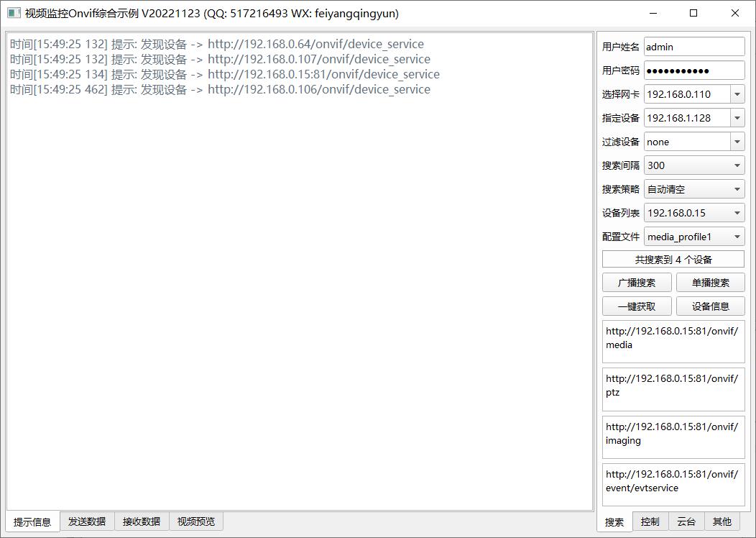Open the 搜索策略 strategy dropdown
This screenshot has width=756, height=538.
(737, 189)
